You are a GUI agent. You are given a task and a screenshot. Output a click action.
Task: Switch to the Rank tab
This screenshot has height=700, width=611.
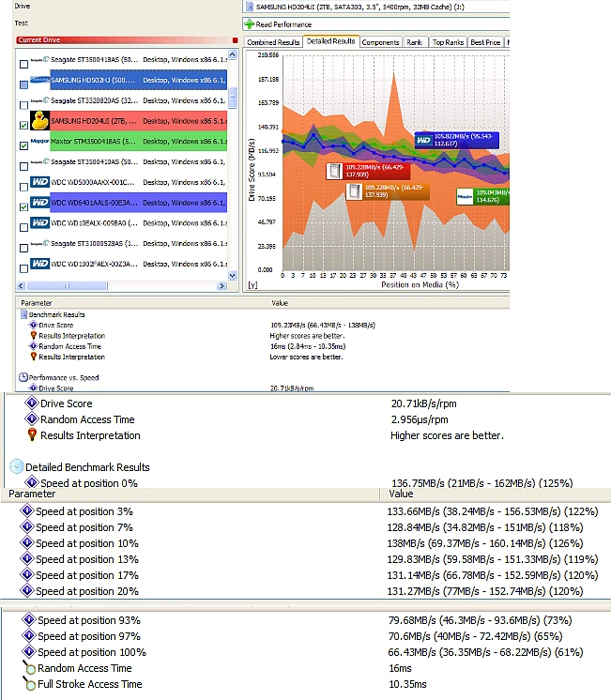pyautogui.click(x=414, y=42)
